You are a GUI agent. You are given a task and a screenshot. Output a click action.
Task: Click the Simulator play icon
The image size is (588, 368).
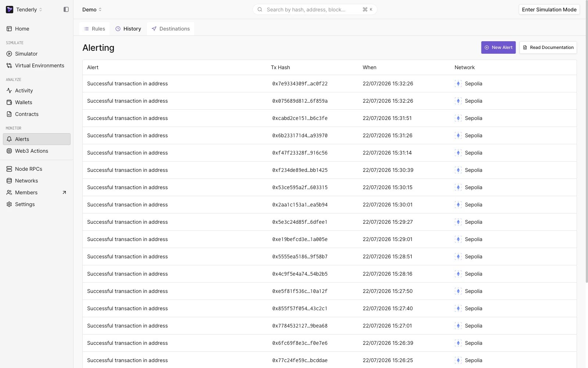pyautogui.click(x=9, y=54)
